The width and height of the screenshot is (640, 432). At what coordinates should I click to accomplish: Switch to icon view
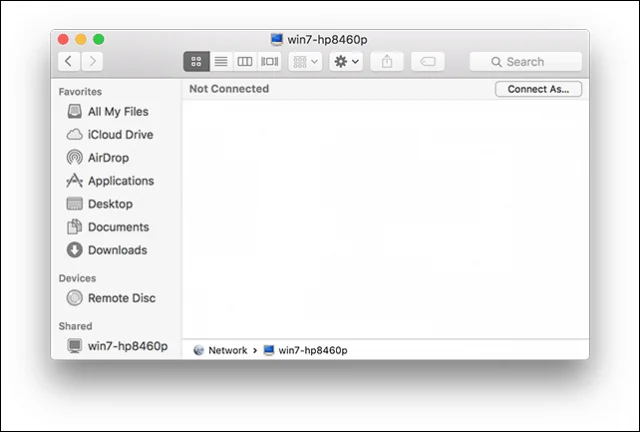[x=196, y=62]
